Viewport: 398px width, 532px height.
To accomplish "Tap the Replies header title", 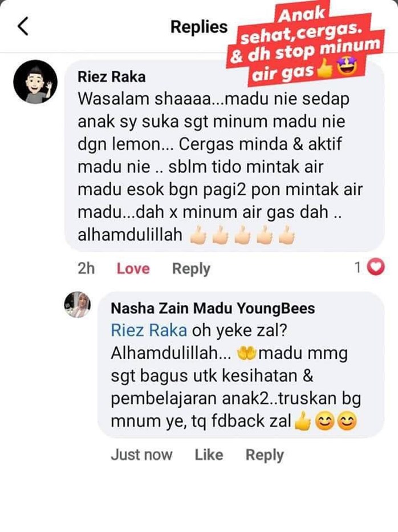I will click(x=199, y=27).
